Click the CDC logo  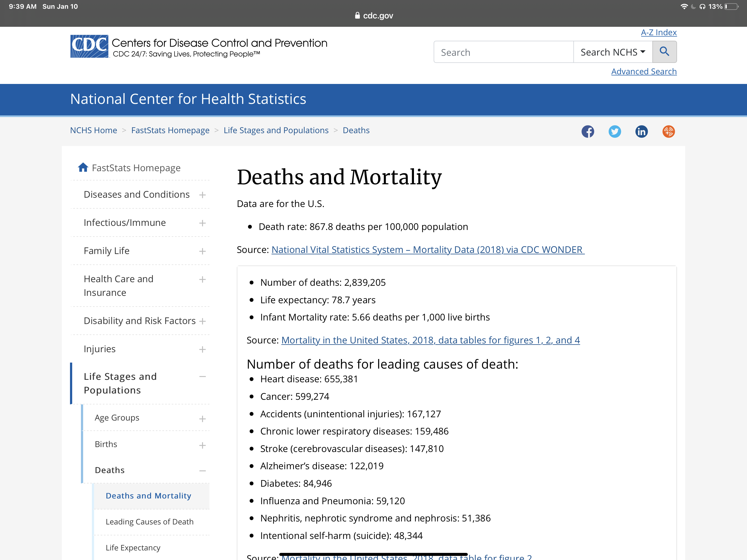tap(89, 46)
